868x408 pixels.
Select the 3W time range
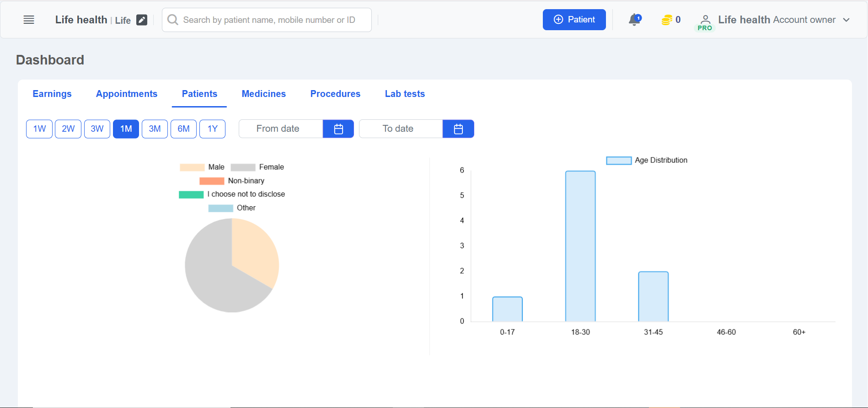tap(97, 129)
